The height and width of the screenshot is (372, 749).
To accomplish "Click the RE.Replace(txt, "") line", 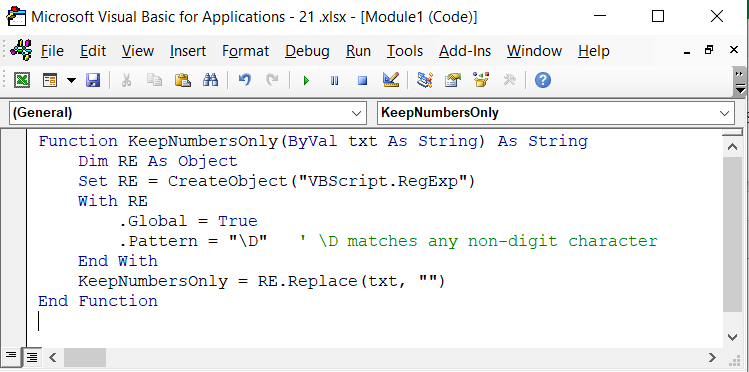I will tap(262, 281).
